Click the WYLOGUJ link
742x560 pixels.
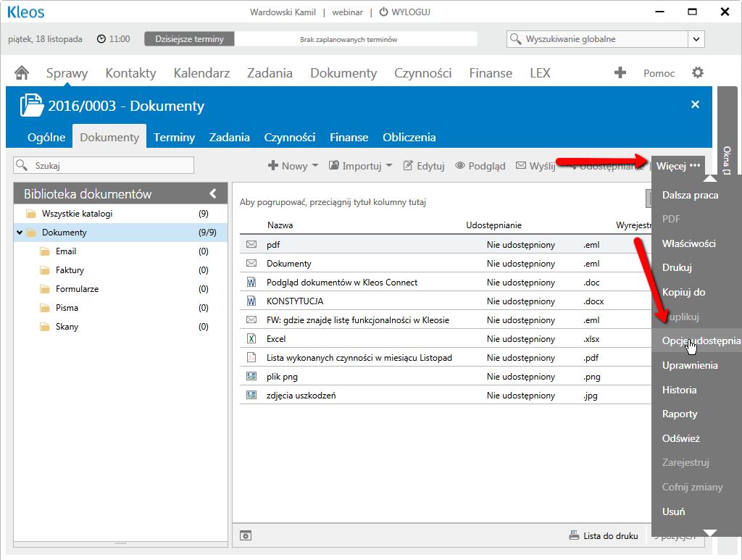411,12
